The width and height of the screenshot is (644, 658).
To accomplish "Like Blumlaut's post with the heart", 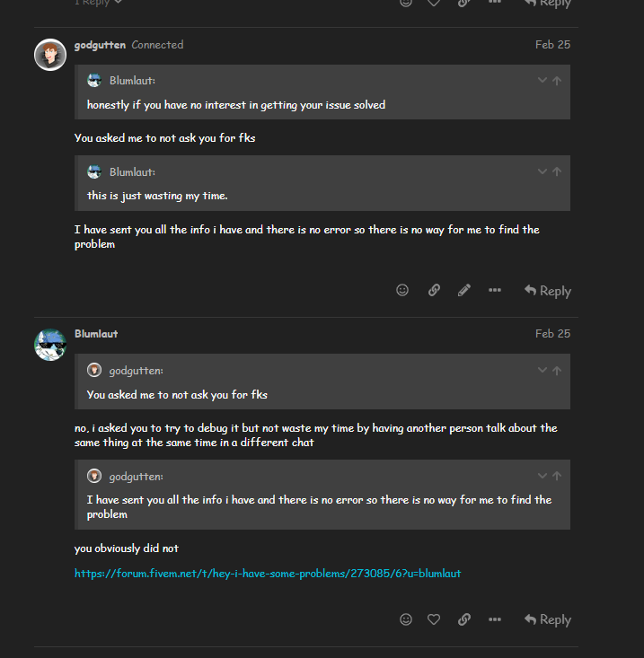I will pos(434,619).
